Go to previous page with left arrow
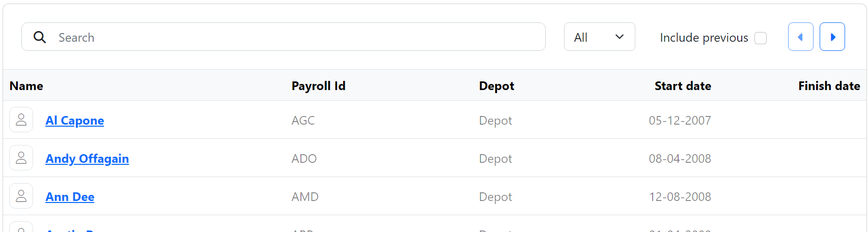 [x=800, y=37]
